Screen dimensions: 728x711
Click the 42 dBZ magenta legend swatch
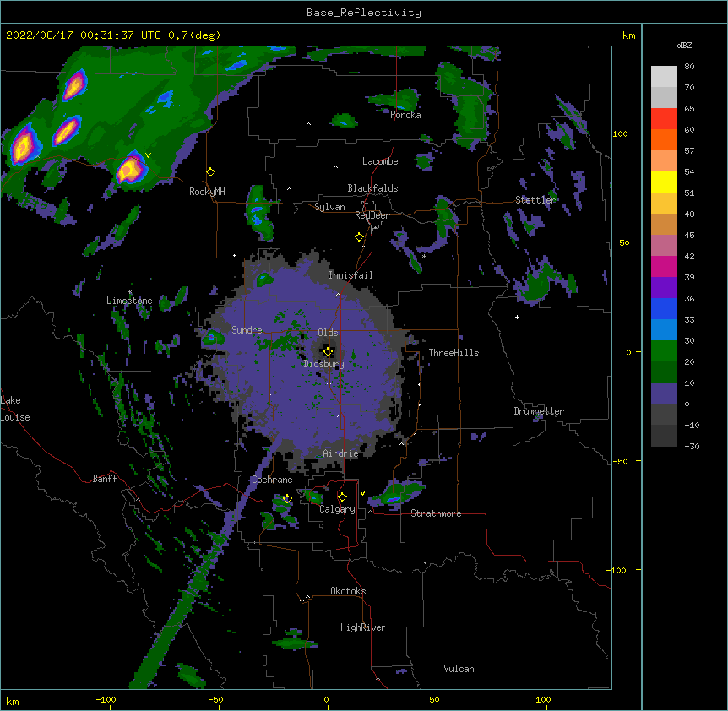coord(664,266)
